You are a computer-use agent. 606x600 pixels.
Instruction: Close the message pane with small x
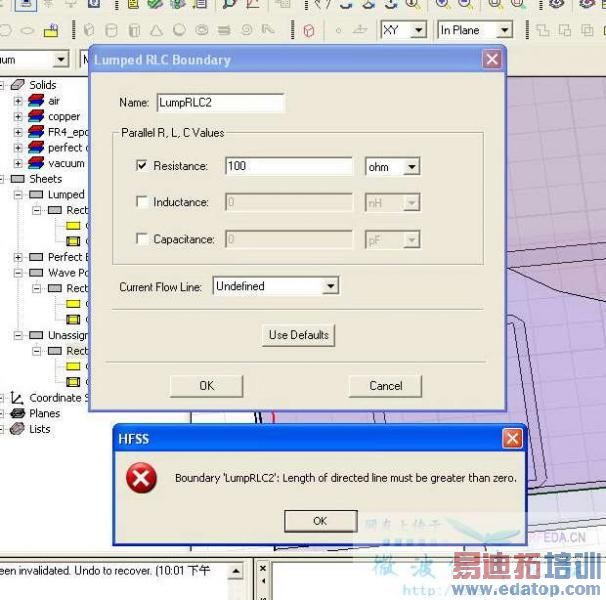pyautogui.click(x=263, y=568)
